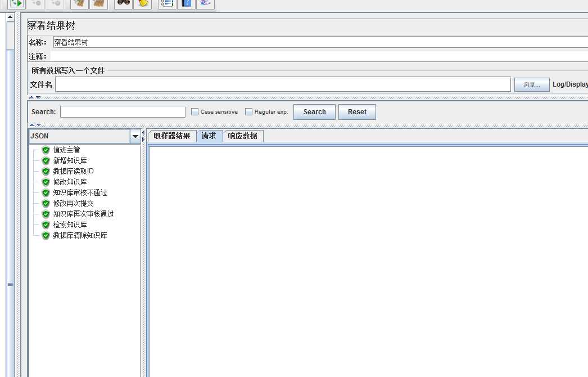Click into the 注释 comment field
The height and width of the screenshot is (377, 588).
(319, 56)
